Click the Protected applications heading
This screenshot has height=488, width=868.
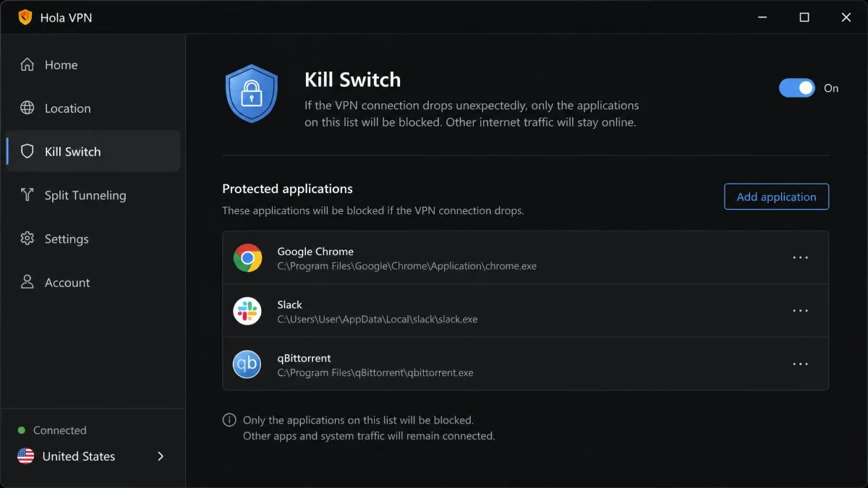tap(287, 189)
